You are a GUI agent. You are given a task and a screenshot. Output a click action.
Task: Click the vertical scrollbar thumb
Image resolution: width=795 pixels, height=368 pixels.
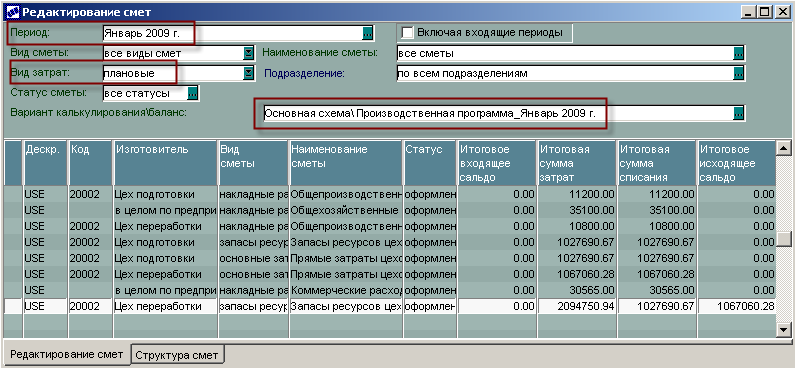pyautogui.click(x=783, y=238)
